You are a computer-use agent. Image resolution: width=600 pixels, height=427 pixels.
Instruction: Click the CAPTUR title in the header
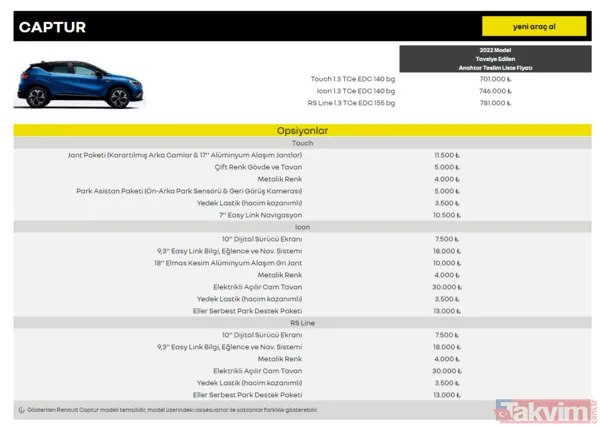pyautogui.click(x=53, y=27)
